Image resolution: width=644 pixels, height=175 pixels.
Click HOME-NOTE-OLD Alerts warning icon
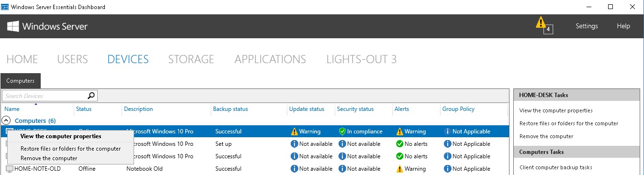point(399,169)
